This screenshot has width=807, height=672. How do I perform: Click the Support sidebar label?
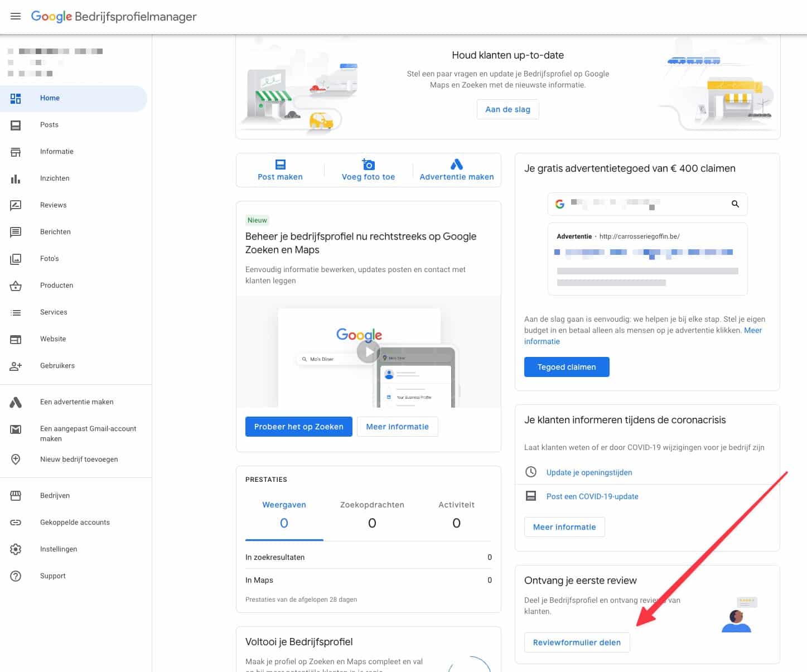pos(52,576)
